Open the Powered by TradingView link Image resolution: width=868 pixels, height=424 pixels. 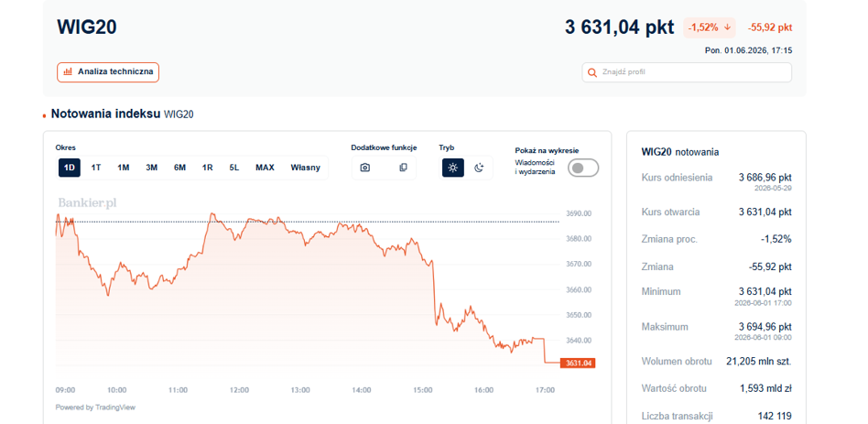click(95, 408)
